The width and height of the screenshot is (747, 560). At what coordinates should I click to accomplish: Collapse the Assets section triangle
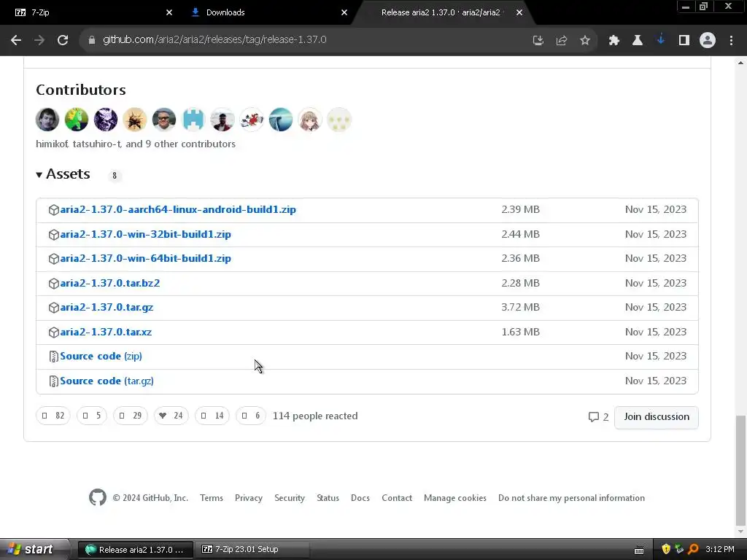pos(39,175)
